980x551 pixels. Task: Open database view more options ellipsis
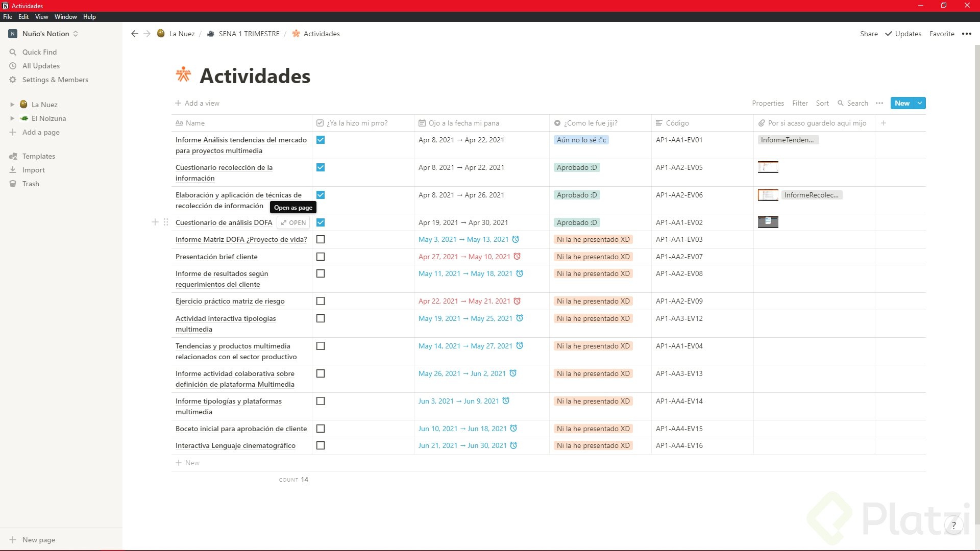pyautogui.click(x=879, y=103)
